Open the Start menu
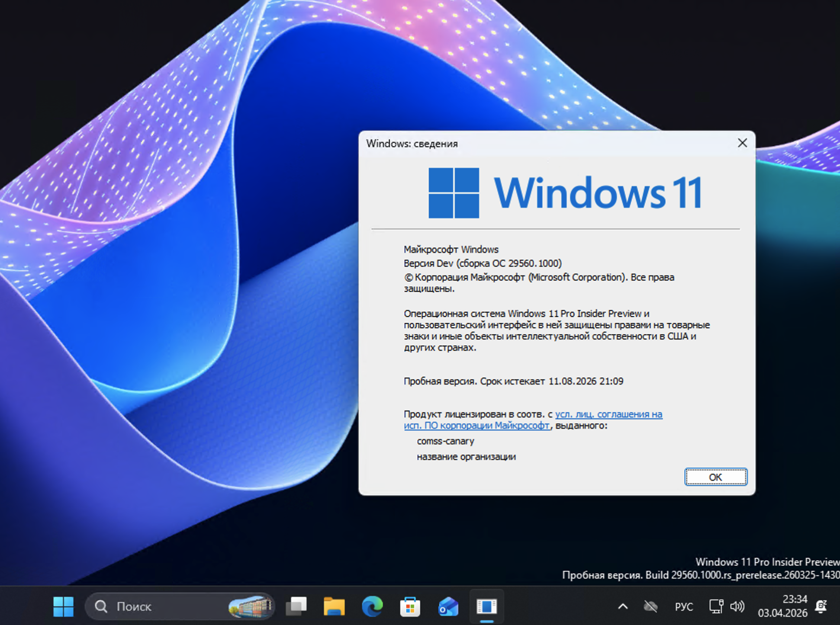This screenshot has height=625, width=840. click(63, 606)
